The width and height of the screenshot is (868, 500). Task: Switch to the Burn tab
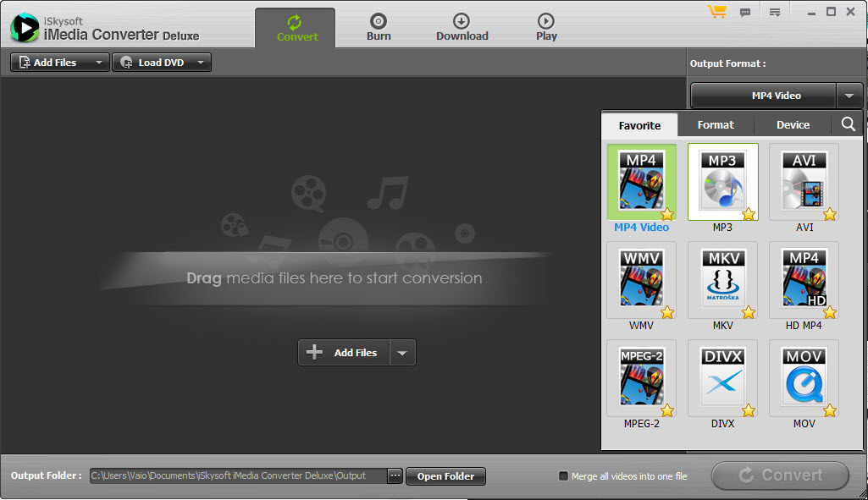(379, 28)
